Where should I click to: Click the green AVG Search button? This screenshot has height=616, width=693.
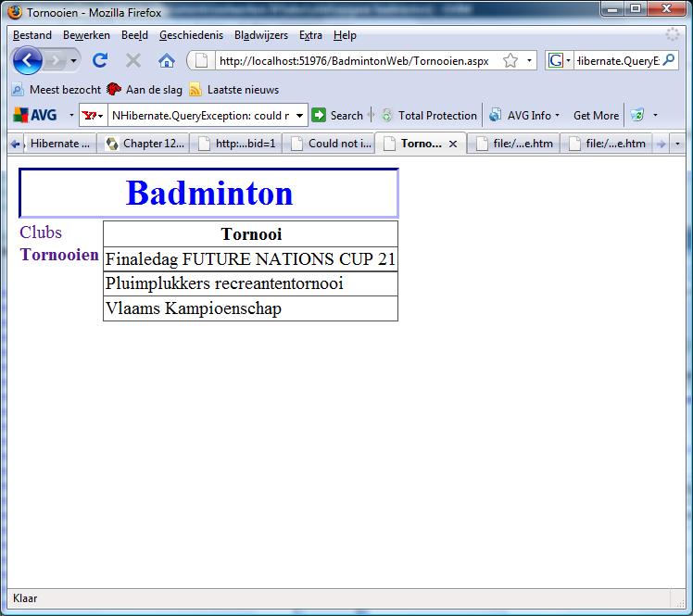tap(337, 116)
